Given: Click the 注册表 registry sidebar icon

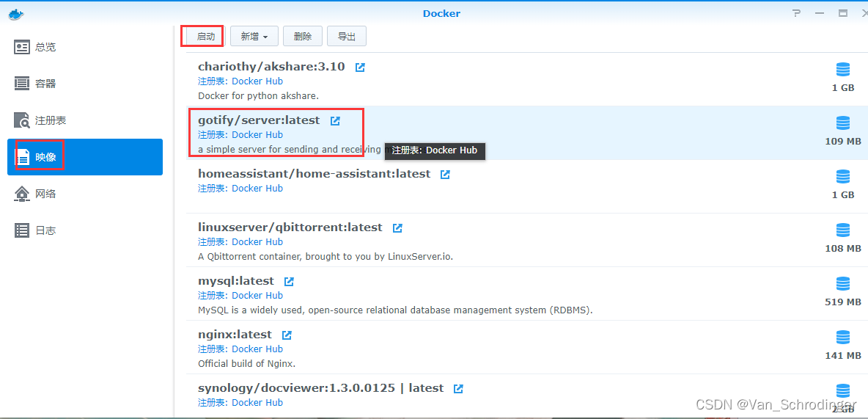Looking at the screenshot, I should pos(21,120).
